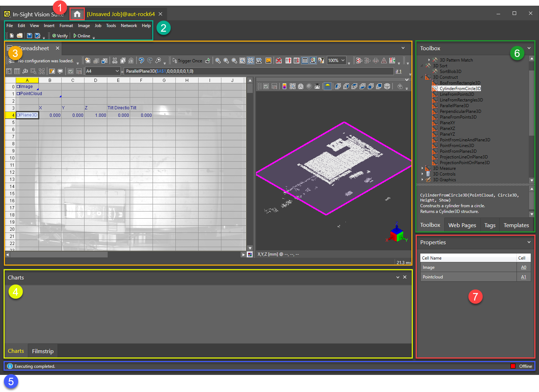The image size is (539, 392).
Task: Toggle the spreadsheet grid overlay button
Action: pyautogui.click(x=305, y=61)
